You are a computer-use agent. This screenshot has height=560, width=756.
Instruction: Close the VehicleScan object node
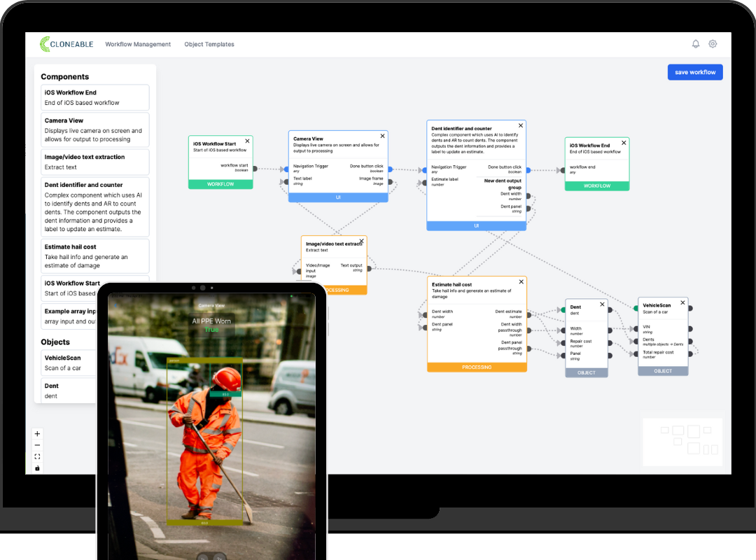click(683, 304)
